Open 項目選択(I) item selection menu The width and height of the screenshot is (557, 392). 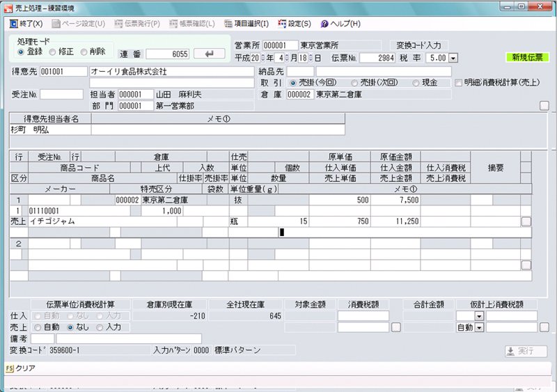[x=246, y=24]
